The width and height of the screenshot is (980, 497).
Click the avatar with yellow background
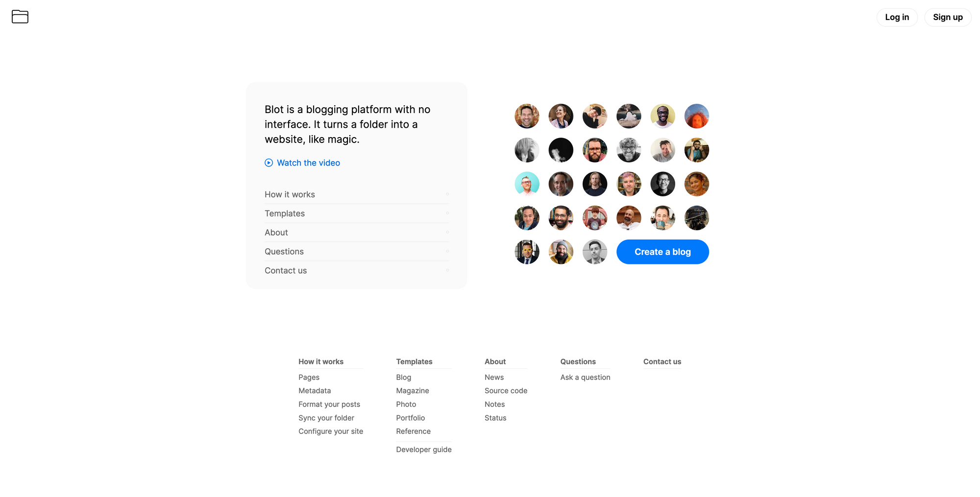point(662,116)
